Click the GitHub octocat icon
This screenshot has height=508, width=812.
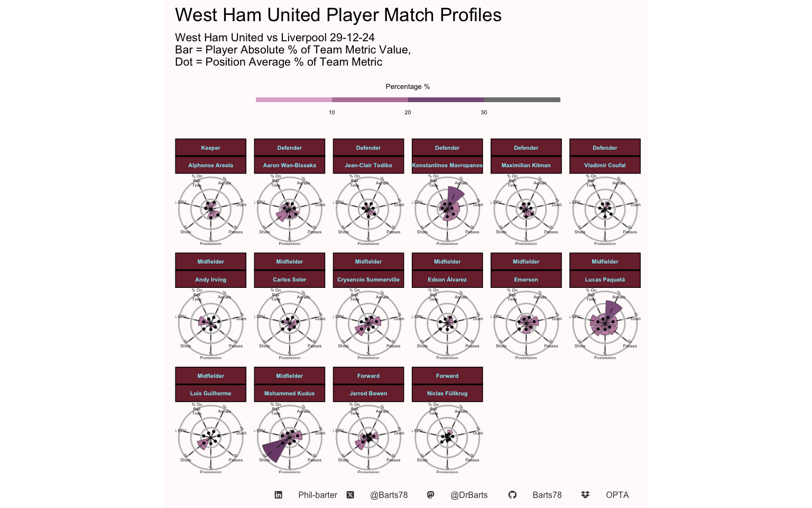coord(512,495)
